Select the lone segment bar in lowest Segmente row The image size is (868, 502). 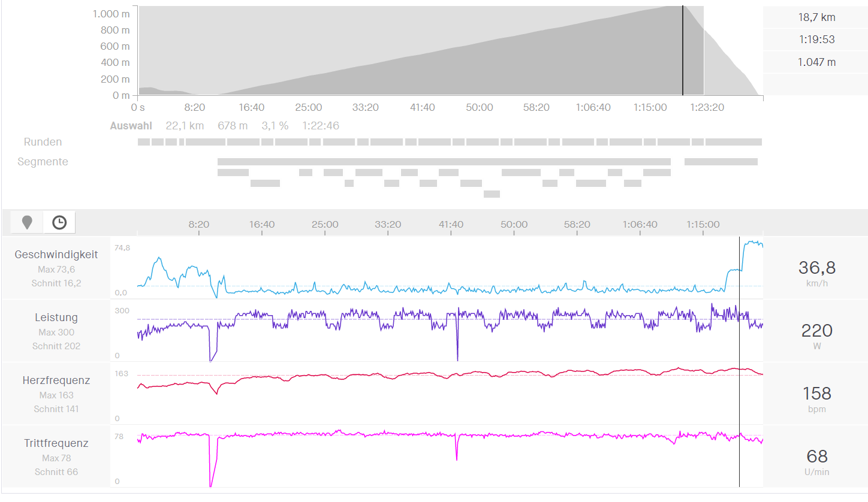point(492,194)
